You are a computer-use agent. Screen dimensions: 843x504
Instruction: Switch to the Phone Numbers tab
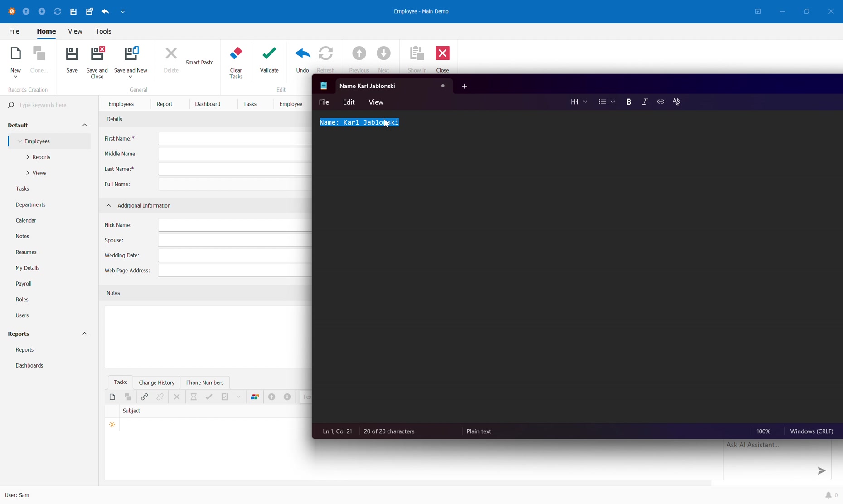205,383
